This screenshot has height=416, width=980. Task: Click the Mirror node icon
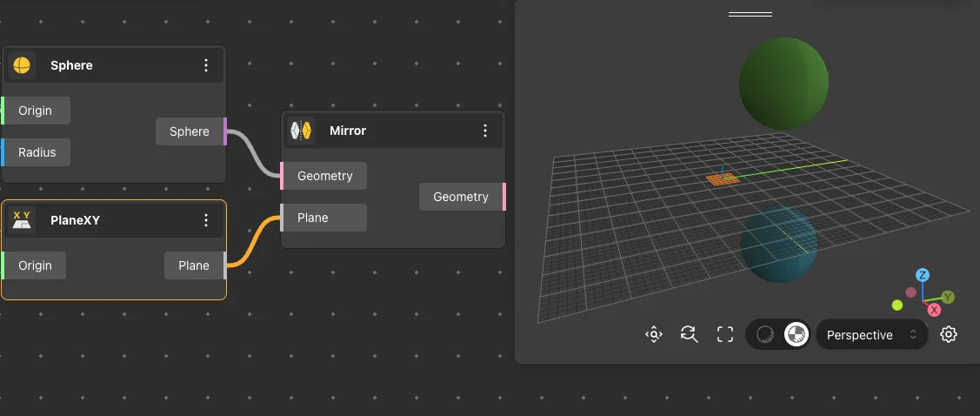301,131
